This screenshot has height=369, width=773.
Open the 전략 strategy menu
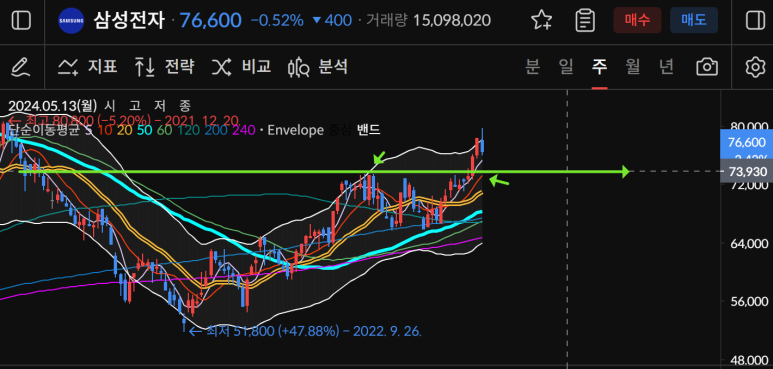(164, 67)
